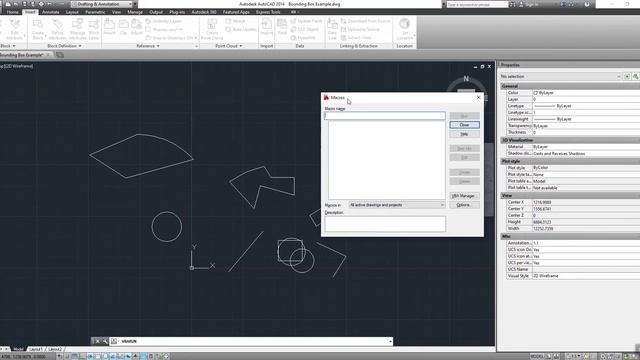Viewport: 640px width, 360px height.
Task: Select the Layout2 tab
Action: (x=55, y=349)
